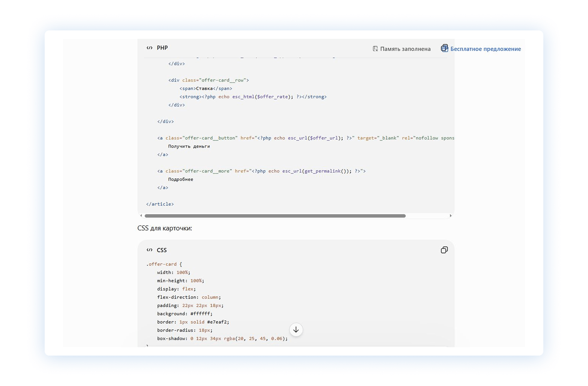The height and width of the screenshot is (386, 588).
Task: Copy the CSS code block
Action: [444, 250]
